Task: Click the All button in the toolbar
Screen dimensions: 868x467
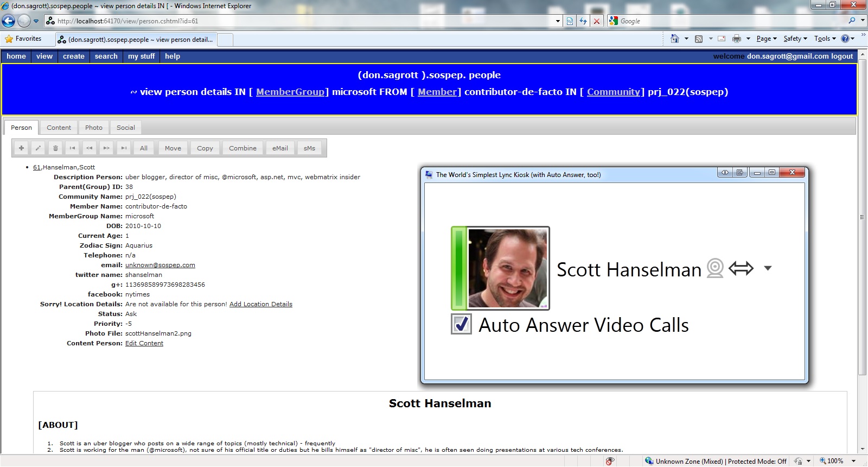Action: point(144,148)
